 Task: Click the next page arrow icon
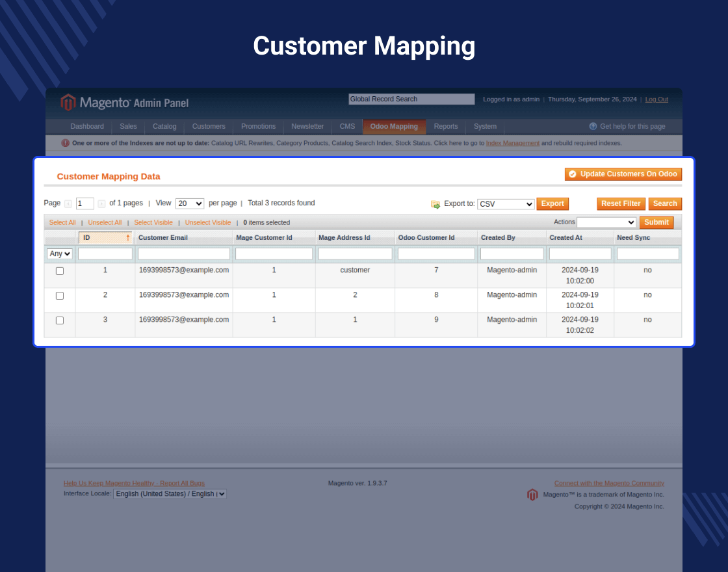[x=101, y=204]
